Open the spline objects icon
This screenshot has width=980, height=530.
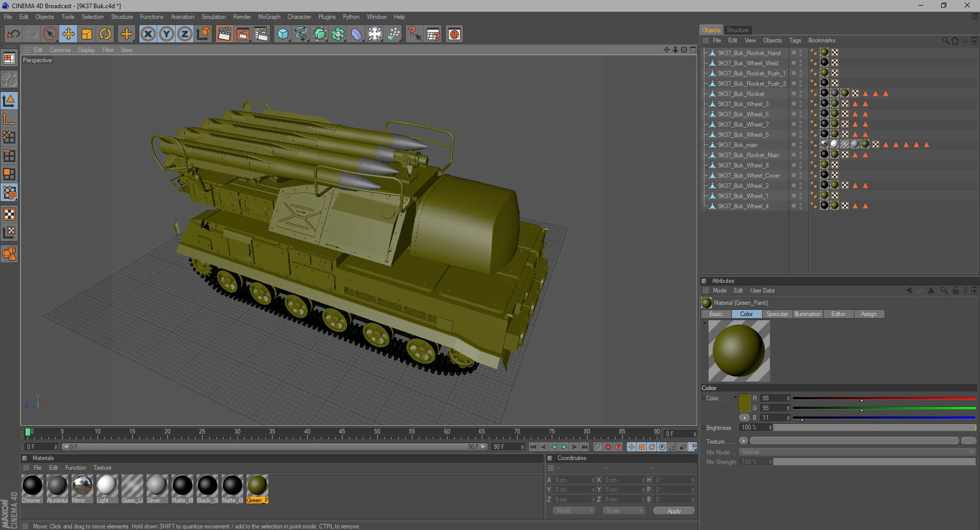pyautogui.click(x=301, y=34)
